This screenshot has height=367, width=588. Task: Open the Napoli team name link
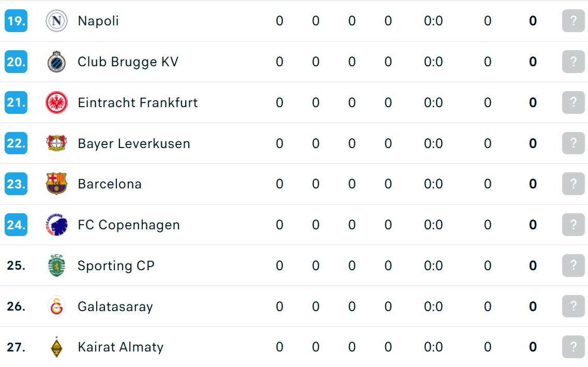pos(98,21)
